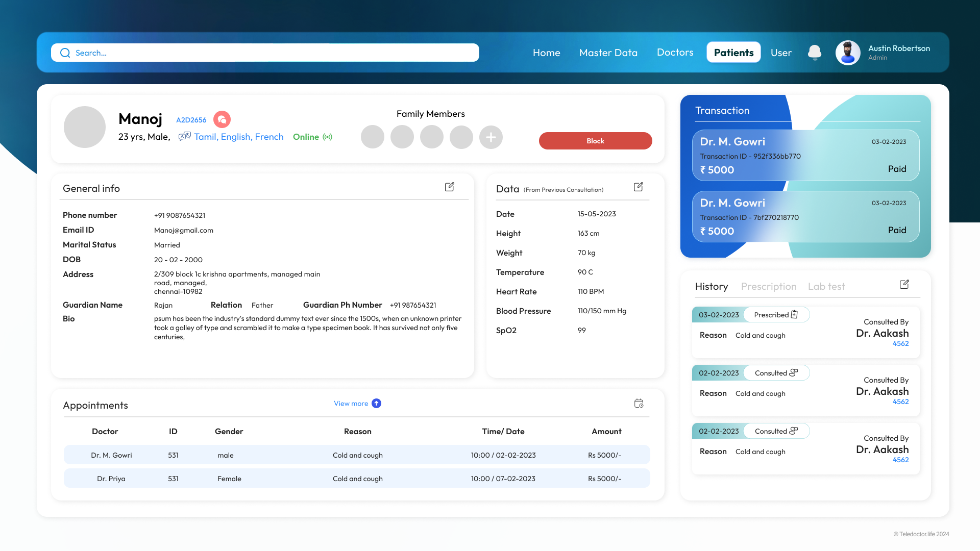Click the chat icon next to Manoj
The width and height of the screenshot is (980, 551).
click(222, 119)
